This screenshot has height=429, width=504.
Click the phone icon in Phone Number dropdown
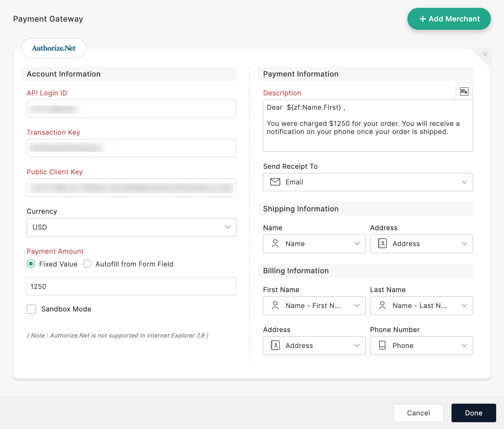(x=382, y=345)
